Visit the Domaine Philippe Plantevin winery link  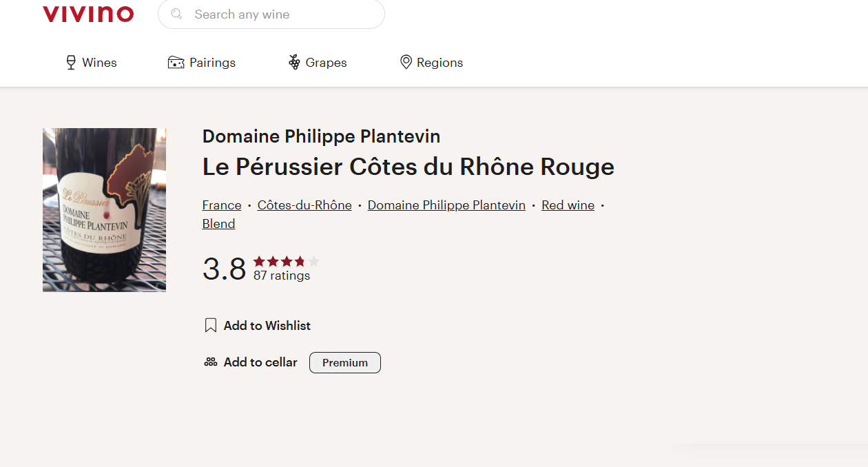click(446, 205)
